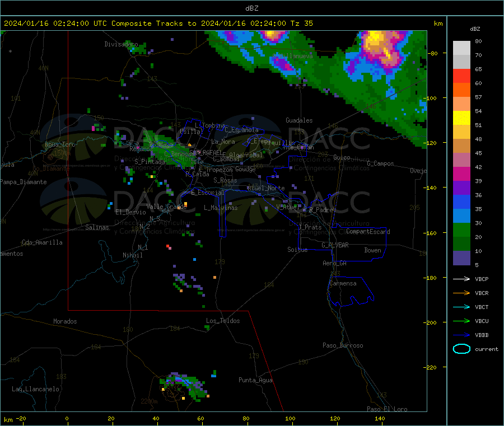
Task: Click the 'Morados' place label
Action: [65, 321]
